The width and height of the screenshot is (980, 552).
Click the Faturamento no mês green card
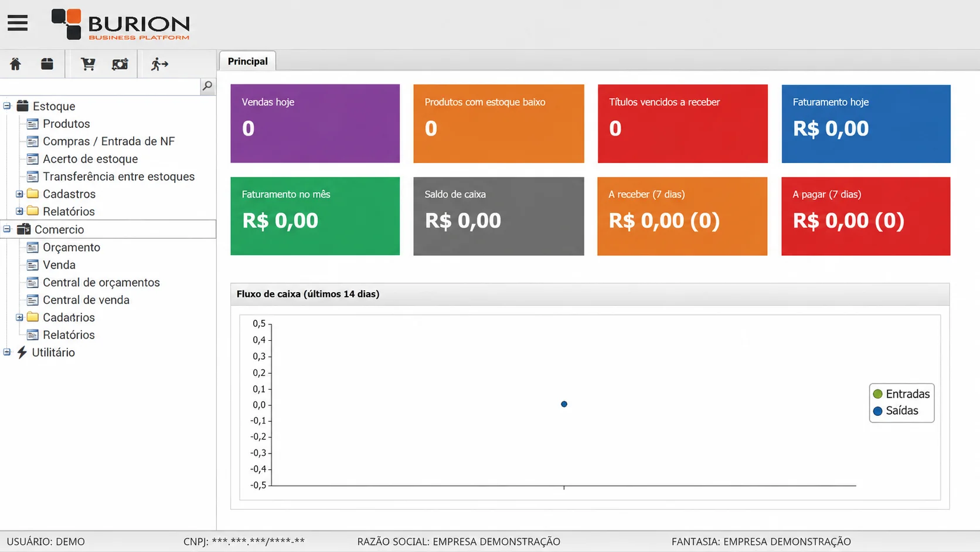coord(315,216)
